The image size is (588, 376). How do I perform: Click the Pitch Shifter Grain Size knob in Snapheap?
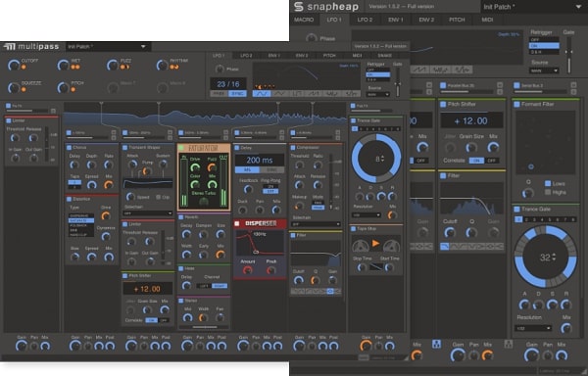pyautogui.click(x=471, y=147)
